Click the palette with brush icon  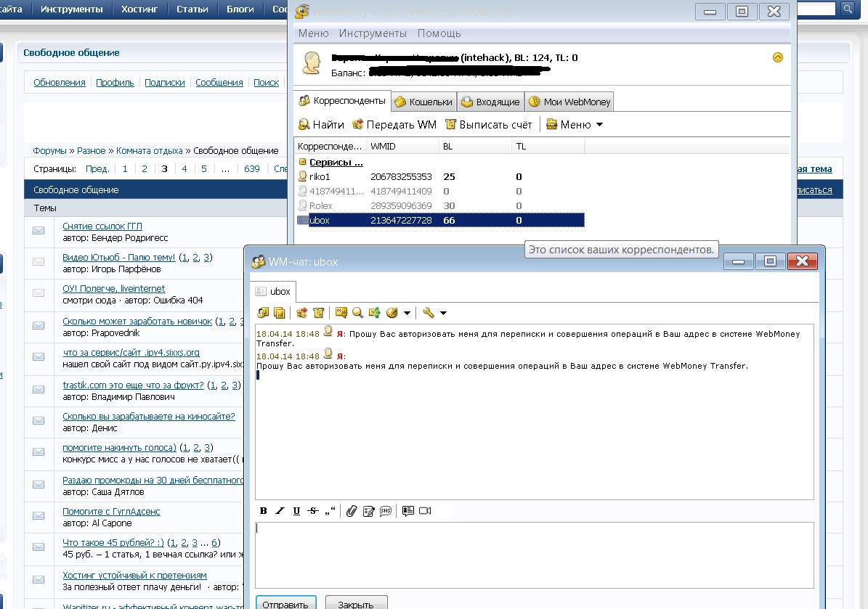392,313
